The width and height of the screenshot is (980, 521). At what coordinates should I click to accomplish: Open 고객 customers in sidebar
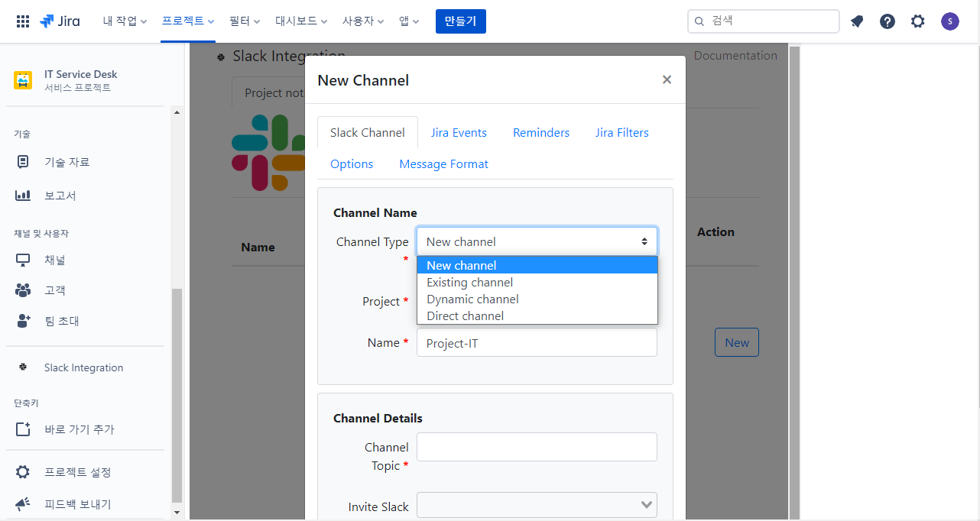tap(55, 290)
